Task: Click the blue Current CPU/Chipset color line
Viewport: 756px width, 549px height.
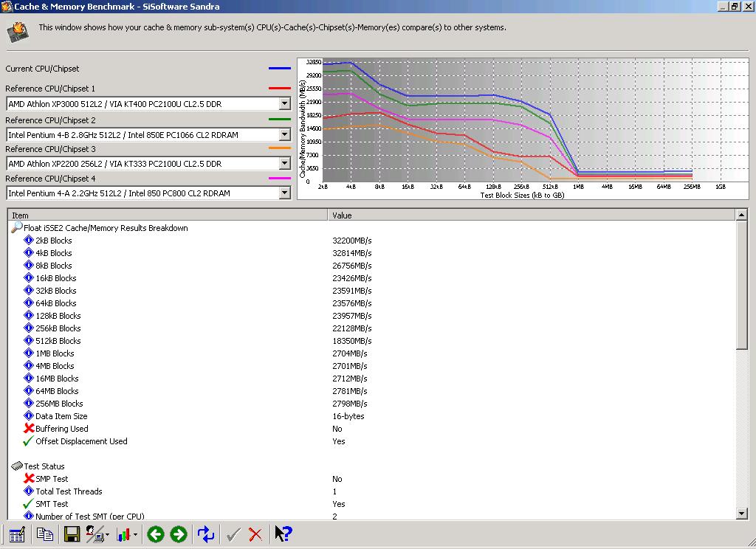Action: point(280,69)
